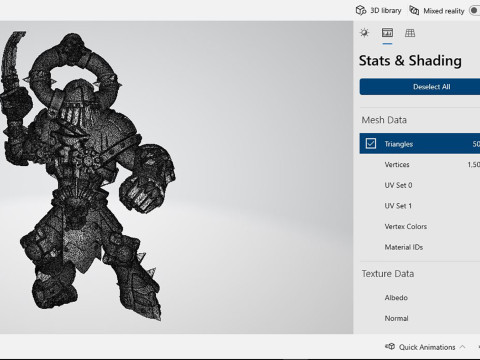Viewport: 480px width, 360px height.
Task: Click the Mixed reality icon
Action: click(414, 11)
